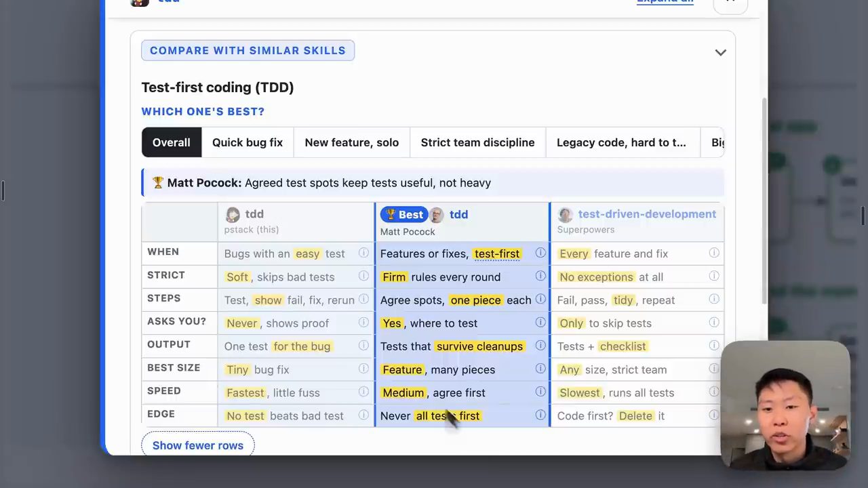The height and width of the screenshot is (488, 868).
Task: Click the 'ASKS YOU?' row label
Action: click(176, 321)
